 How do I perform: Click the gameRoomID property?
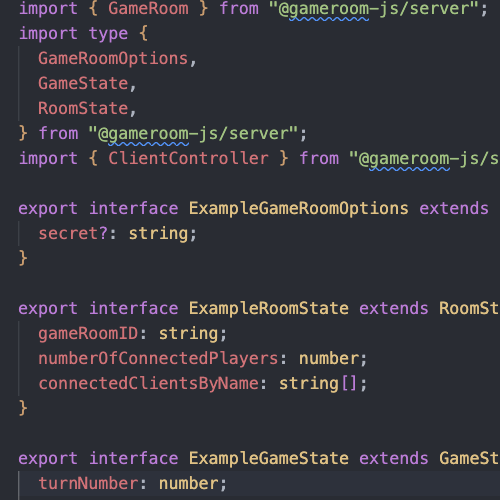coord(88,333)
